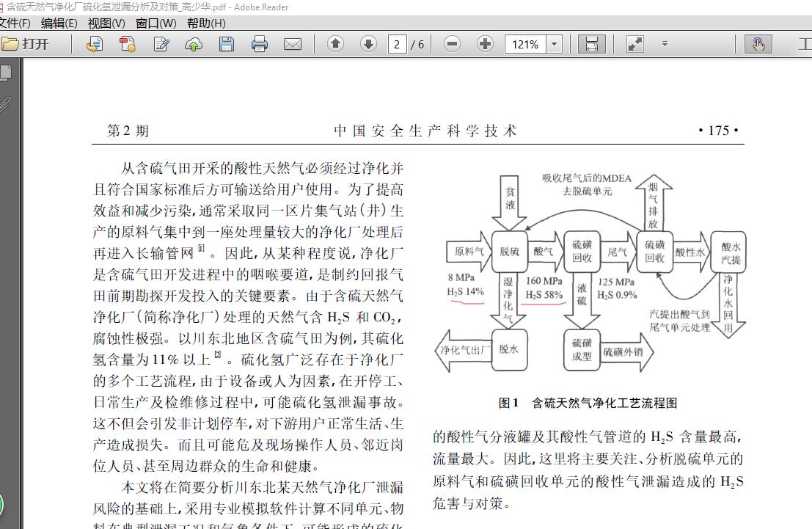
Task: Click the underlined H₂S 58% value
Action: pyautogui.click(x=544, y=295)
